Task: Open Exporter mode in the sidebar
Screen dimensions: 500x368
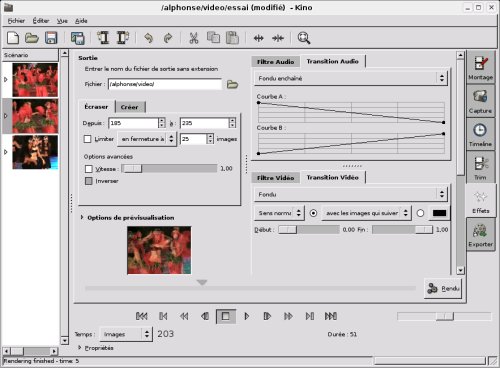Action: point(480,234)
